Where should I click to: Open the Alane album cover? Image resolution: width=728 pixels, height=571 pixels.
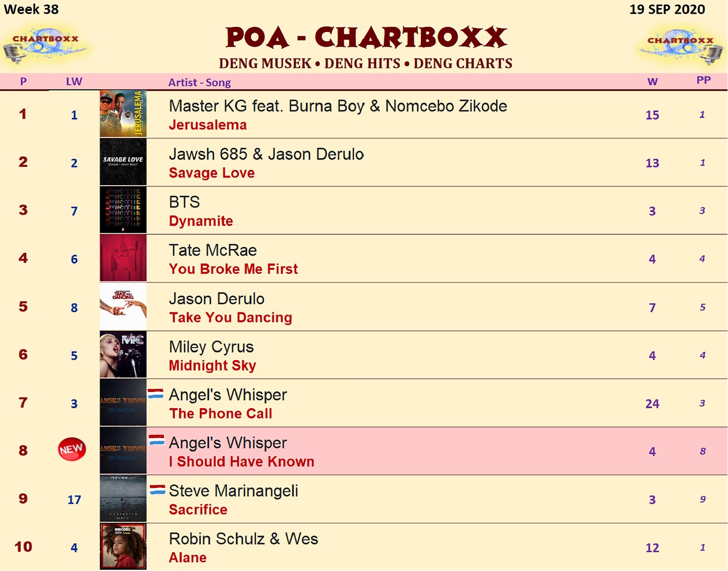coord(123,547)
